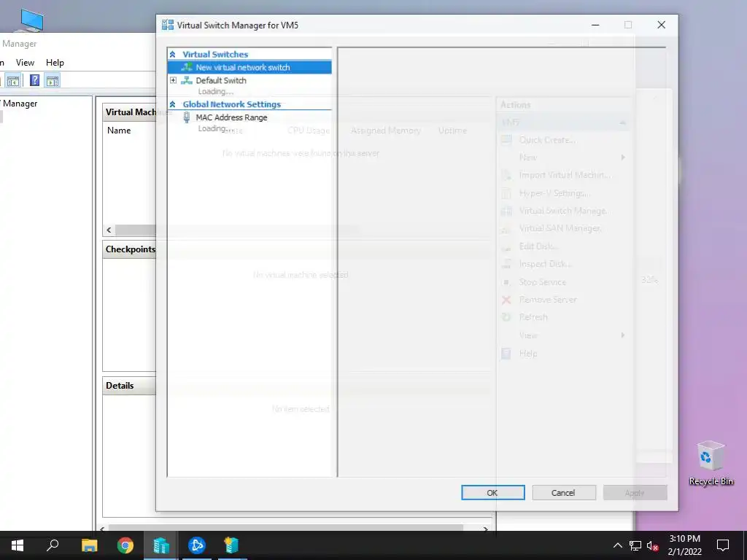Collapse the Global Network Settings section
Image resolution: width=747 pixels, height=560 pixels.
pos(172,104)
